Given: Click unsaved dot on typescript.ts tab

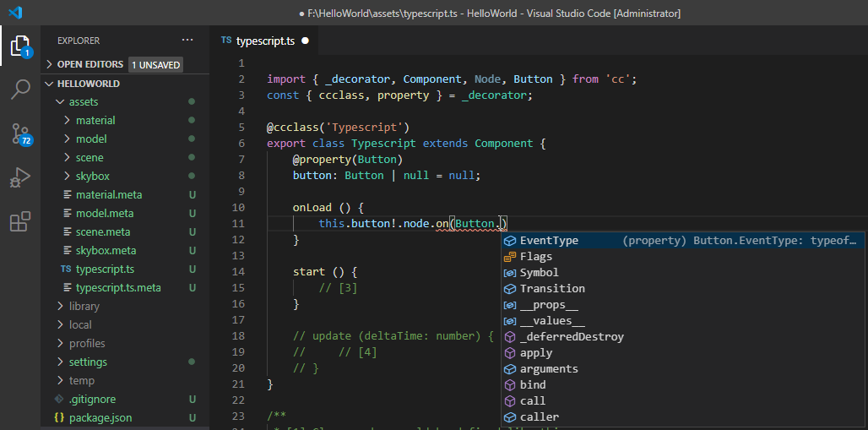Looking at the screenshot, I should tap(305, 41).
